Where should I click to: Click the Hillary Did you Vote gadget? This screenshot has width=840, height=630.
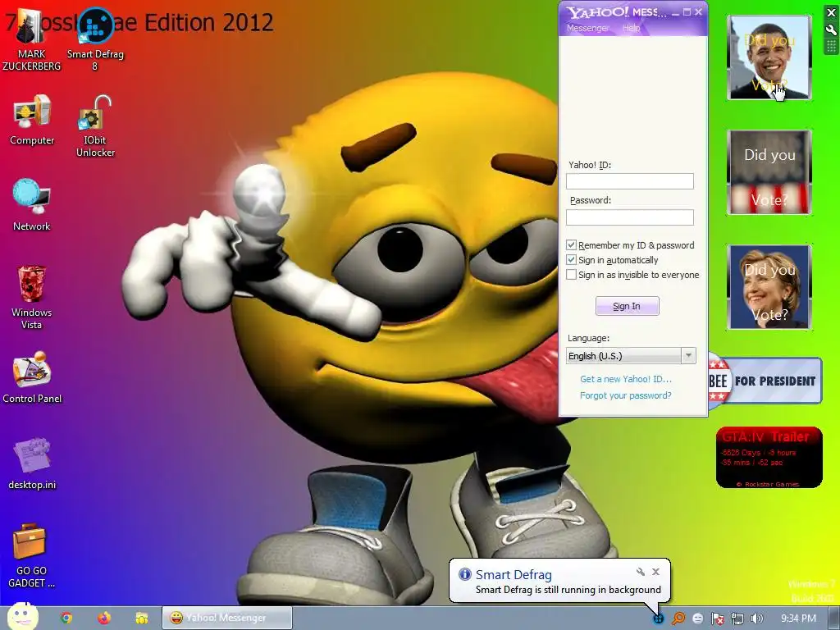point(769,287)
